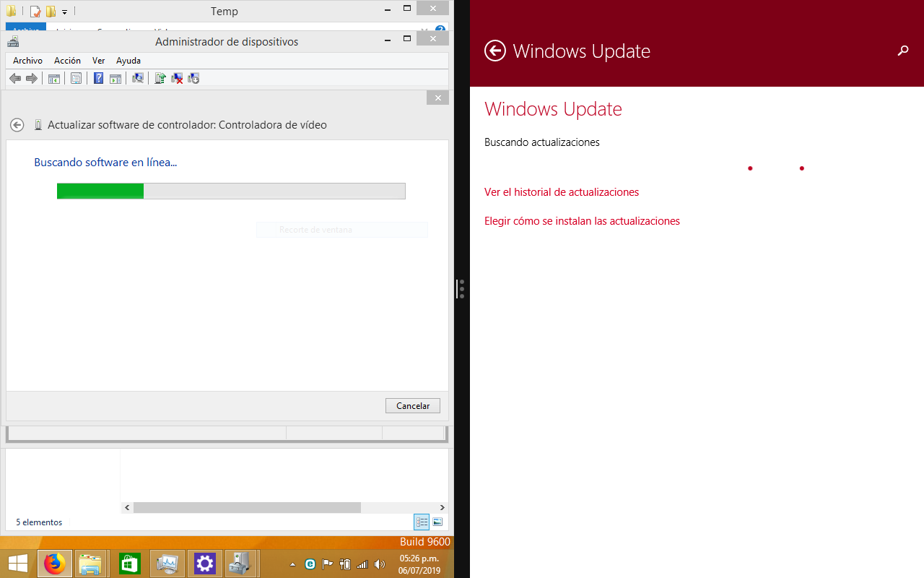
Task: Switch Temp window to large icons view
Action: point(437,522)
